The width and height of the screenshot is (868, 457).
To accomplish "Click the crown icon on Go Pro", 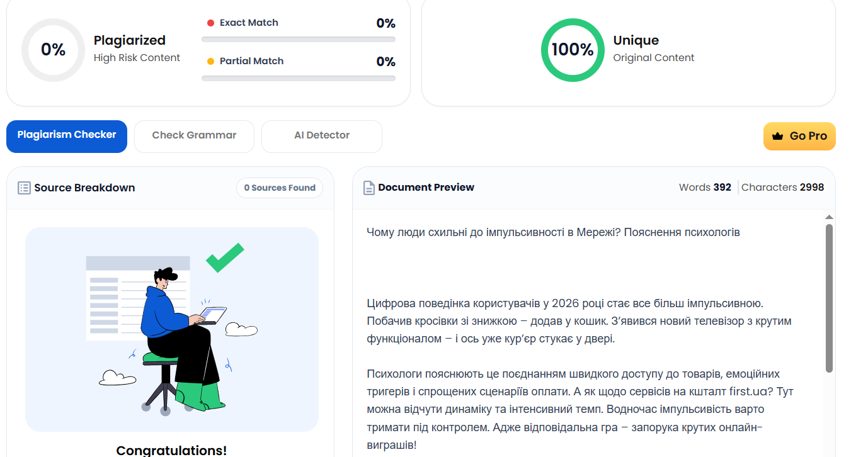I will point(777,136).
